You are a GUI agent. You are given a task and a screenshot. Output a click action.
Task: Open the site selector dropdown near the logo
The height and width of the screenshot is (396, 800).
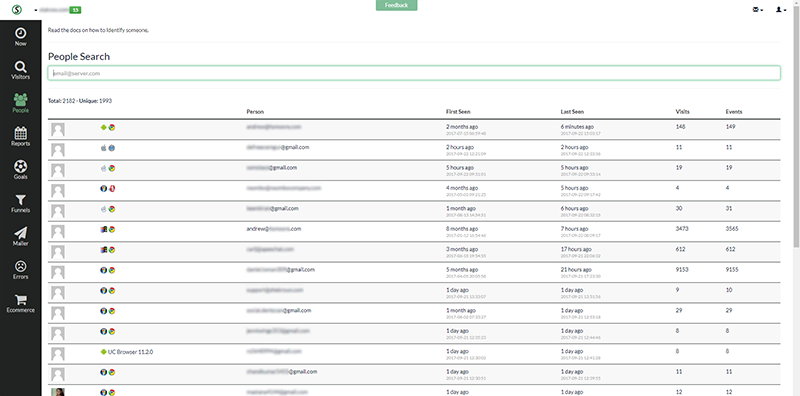pyautogui.click(x=58, y=10)
